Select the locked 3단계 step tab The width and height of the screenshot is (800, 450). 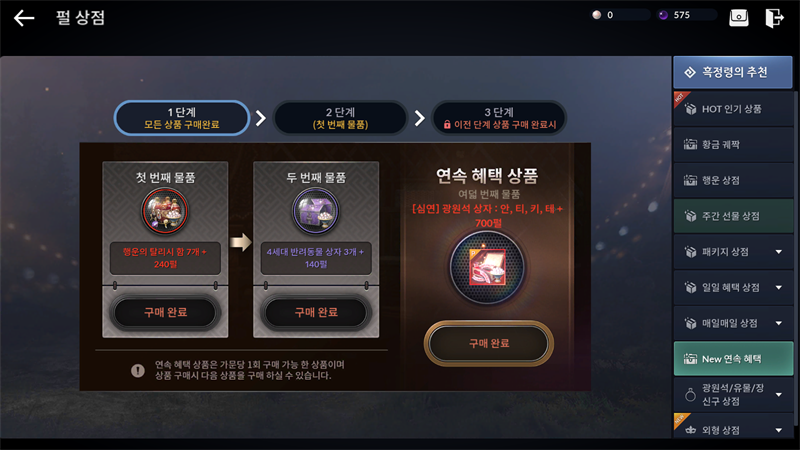click(499, 118)
